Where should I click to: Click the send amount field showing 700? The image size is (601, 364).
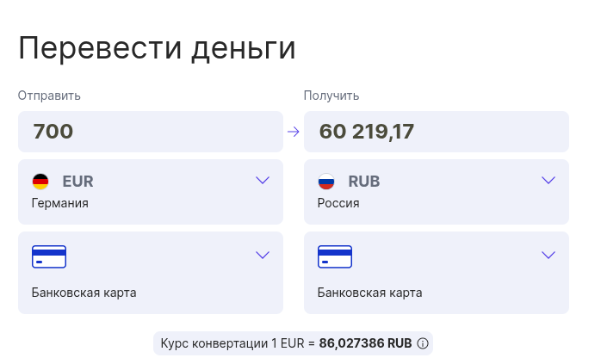(151, 132)
